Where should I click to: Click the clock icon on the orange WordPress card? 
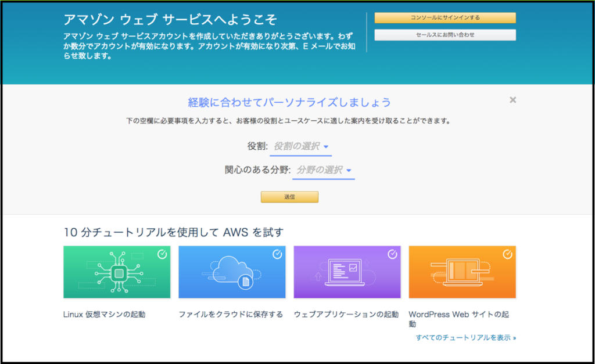[x=507, y=254]
